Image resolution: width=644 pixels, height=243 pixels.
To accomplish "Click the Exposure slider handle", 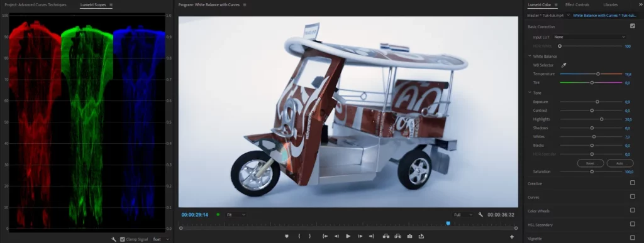I will 597,102.
